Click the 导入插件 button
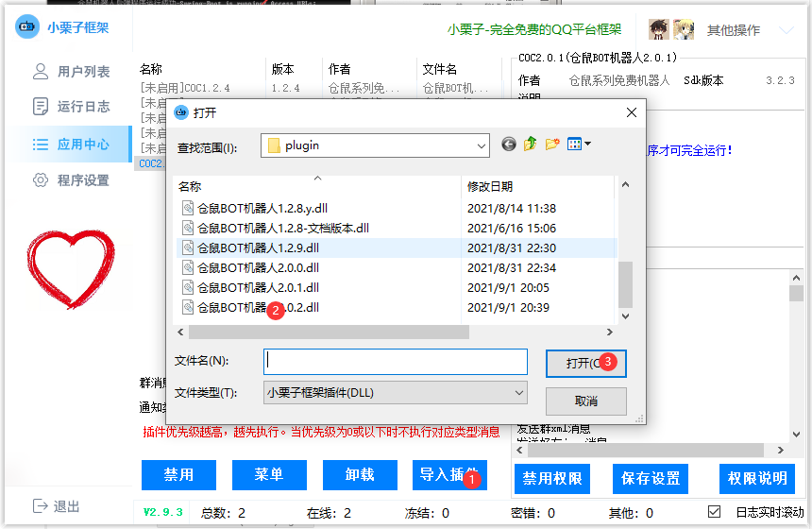This screenshot has height=529, width=812. pyautogui.click(x=449, y=474)
